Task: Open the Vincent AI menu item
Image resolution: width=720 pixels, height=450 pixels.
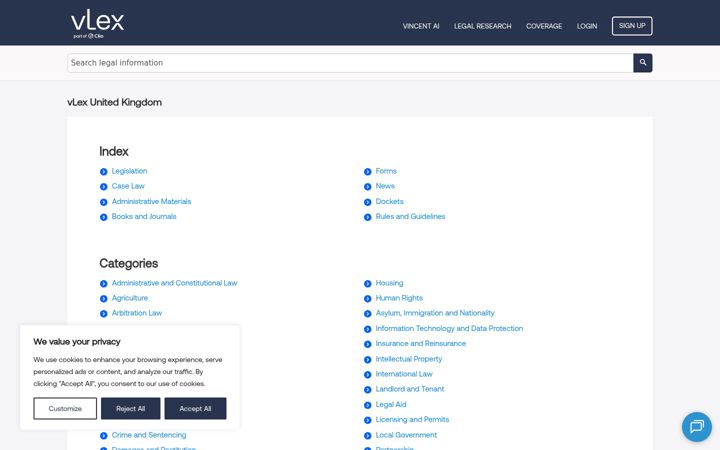Action: (421, 26)
